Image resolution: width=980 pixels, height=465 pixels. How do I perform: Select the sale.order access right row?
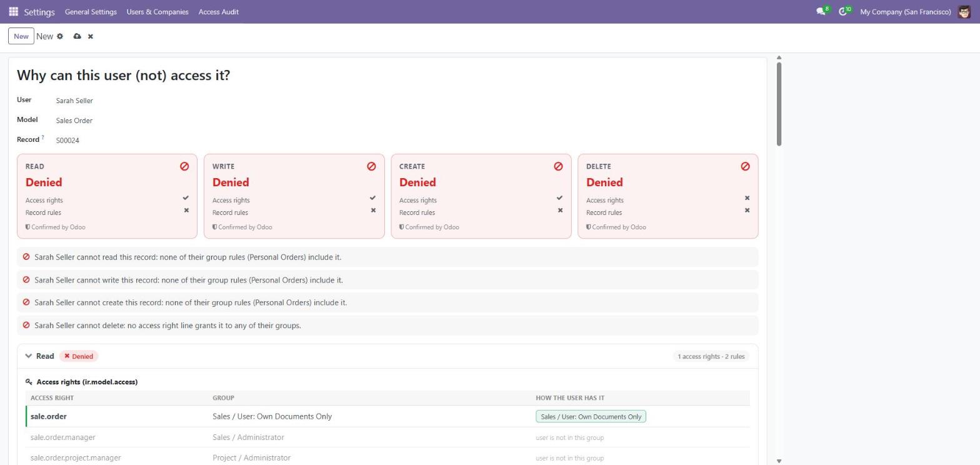click(387, 417)
